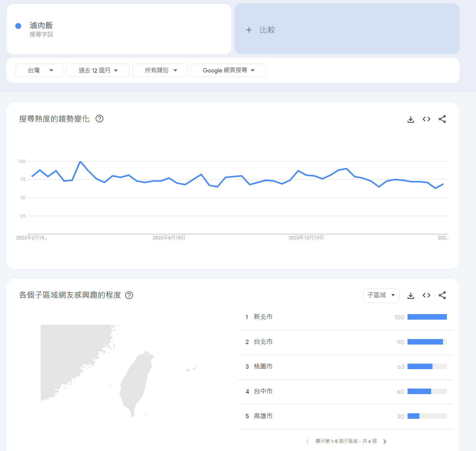Open embed code for subregion panel
The height and width of the screenshot is (451, 476).
click(426, 296)
